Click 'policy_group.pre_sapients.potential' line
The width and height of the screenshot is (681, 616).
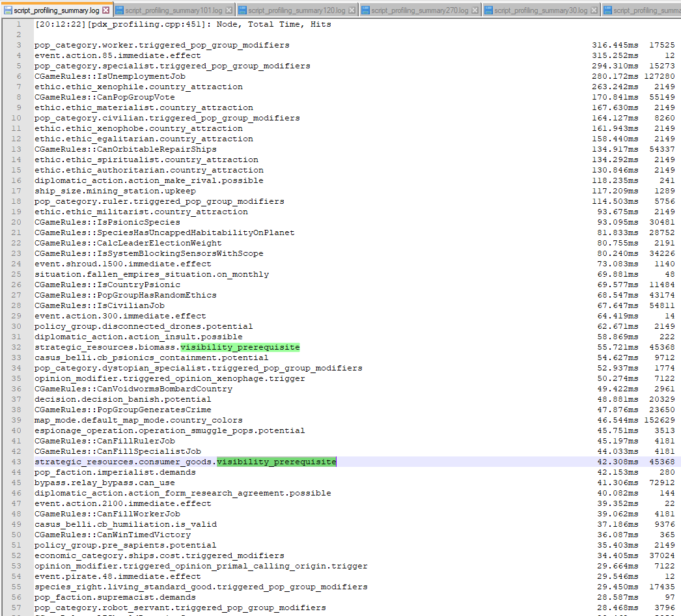[126, 546]
